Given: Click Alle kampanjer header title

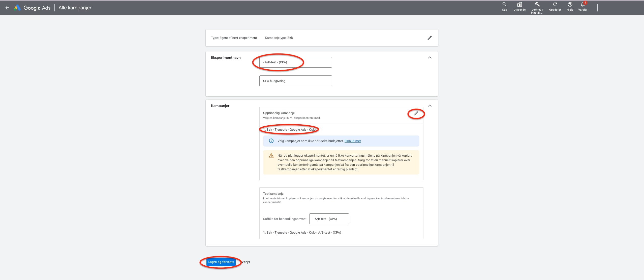Looking at the screenshot, I should tap(75, 8).
